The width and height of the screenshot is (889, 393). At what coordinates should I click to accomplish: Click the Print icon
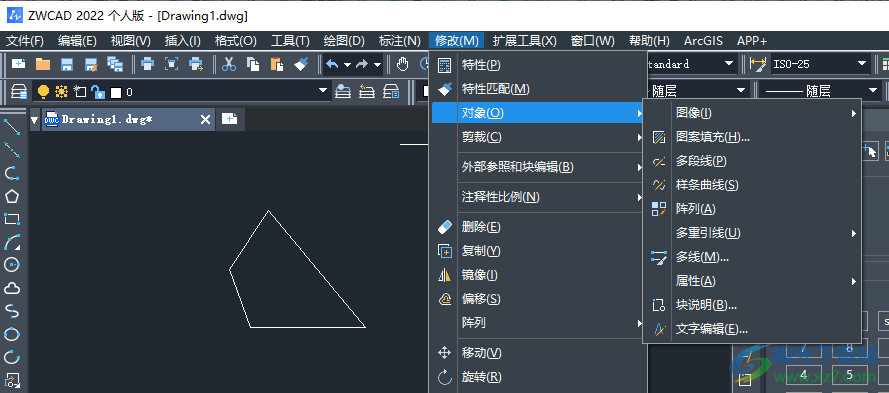click(147, 64)
